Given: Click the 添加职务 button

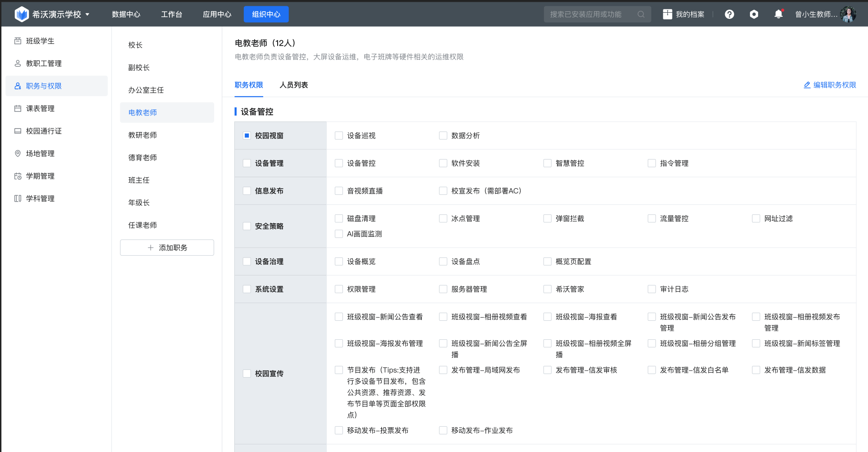Looking at the screenshot, I should [x=167, y=248].
